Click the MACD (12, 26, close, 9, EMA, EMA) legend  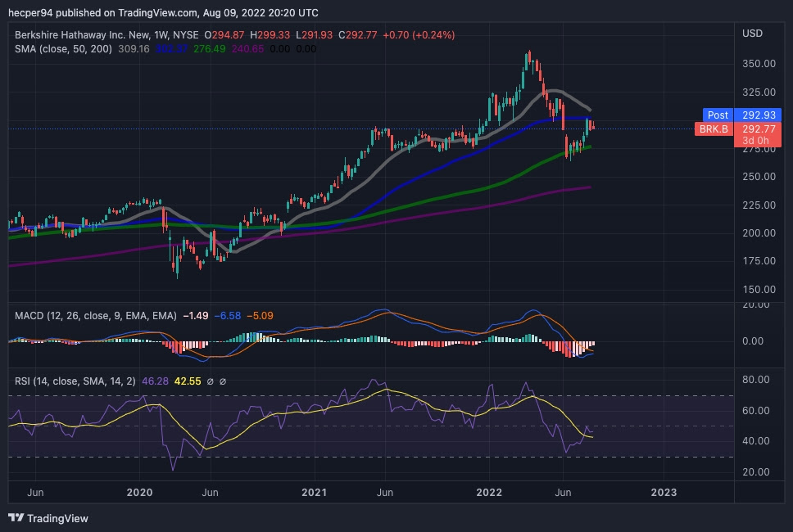tap(96, 316)
